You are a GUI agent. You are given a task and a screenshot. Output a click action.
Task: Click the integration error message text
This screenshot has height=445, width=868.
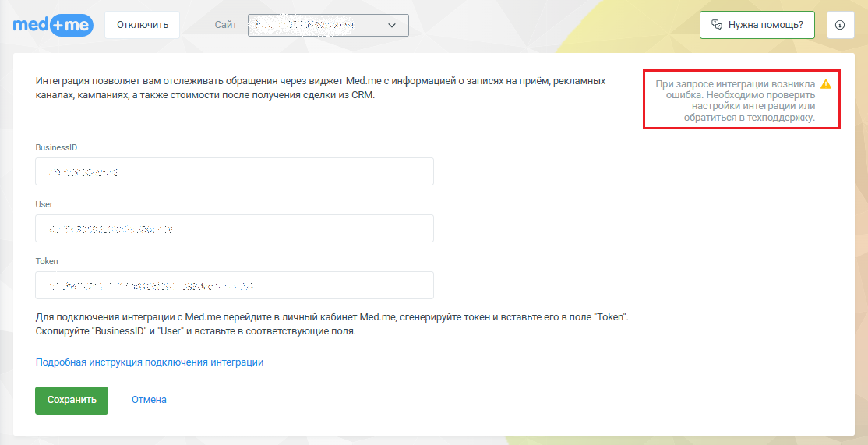coord(734,101)
